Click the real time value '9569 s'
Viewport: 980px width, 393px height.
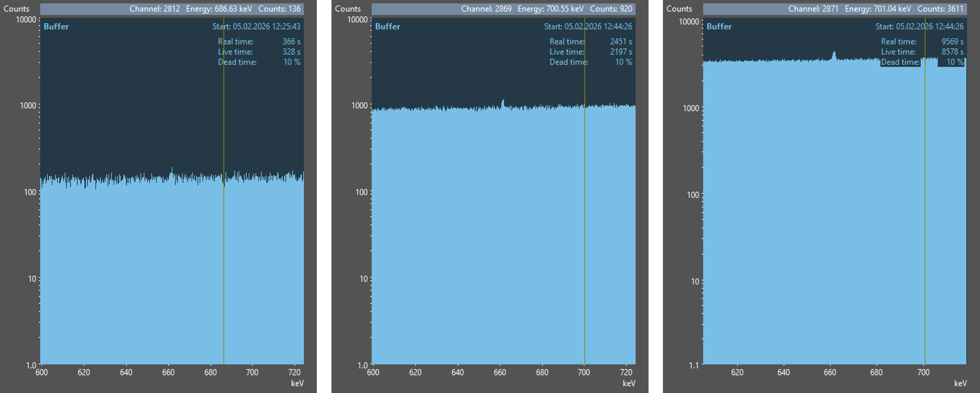pos(953,42)
